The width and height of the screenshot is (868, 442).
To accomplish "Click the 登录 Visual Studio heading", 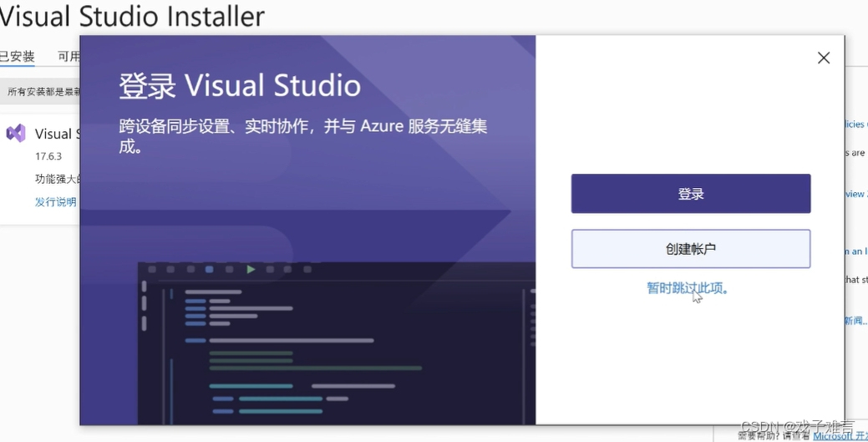I will tap(240, 86).
